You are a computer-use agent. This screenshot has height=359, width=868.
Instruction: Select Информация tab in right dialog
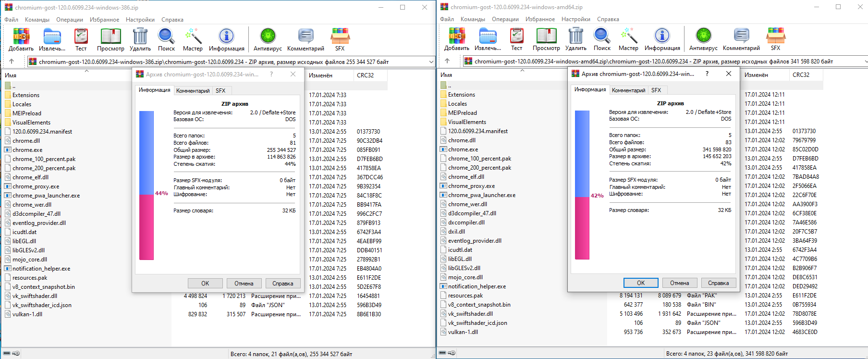pyautogui.click(x=590, y=89)
